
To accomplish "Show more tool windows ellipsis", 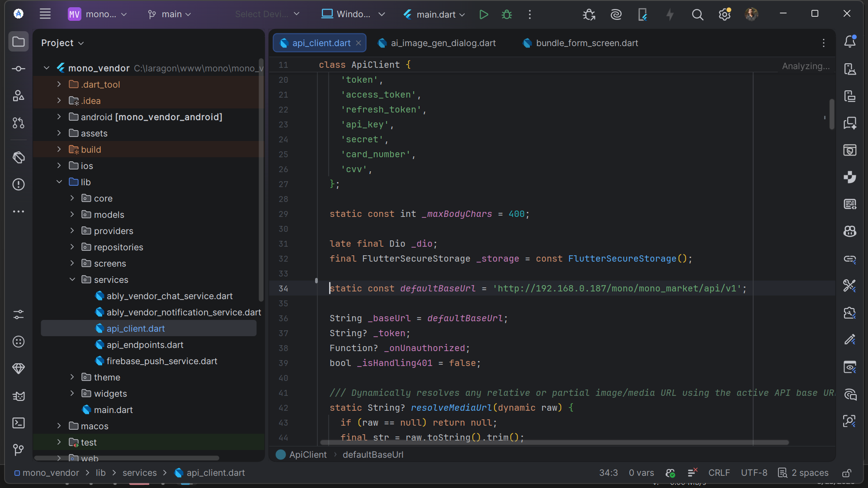I will [x=19, y=211].
